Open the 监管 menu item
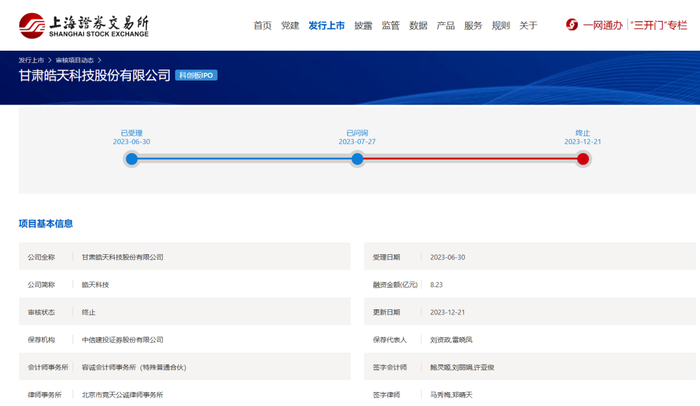The height and width of the screenshot is (406, 700). tap(391, 25)
